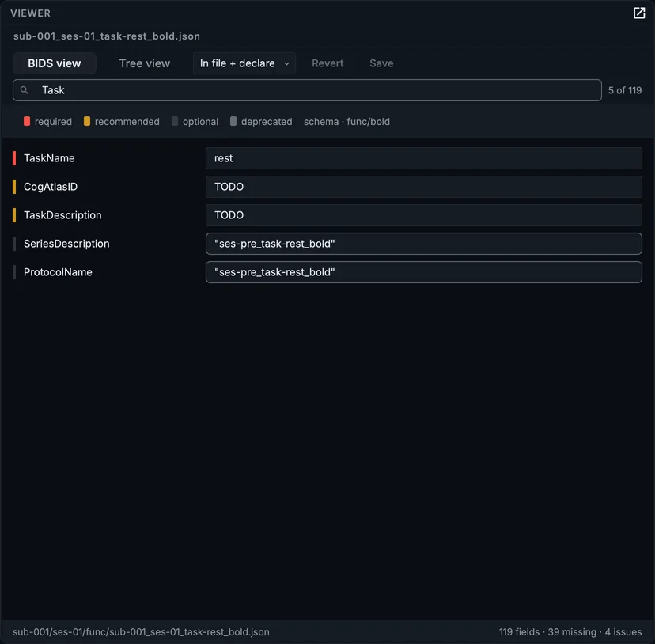Focus the Task search field
The height and width of the screenshot is (644, 655).
pyautogui.click(x=307, y=90)
